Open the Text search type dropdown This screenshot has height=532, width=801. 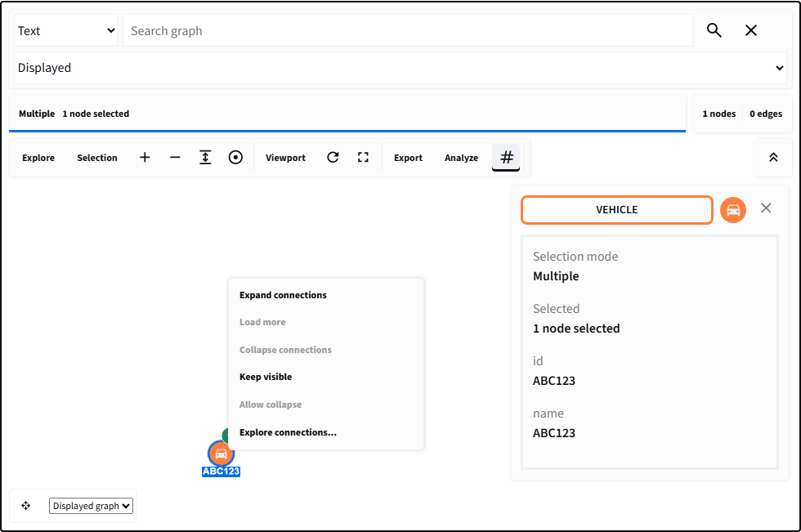pos(66,30)
